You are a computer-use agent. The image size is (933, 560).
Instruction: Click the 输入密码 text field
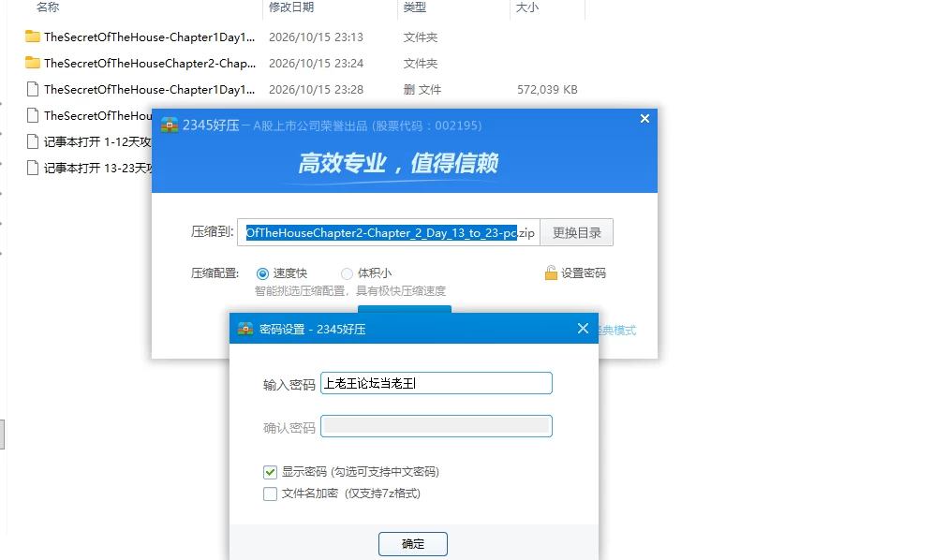pyautogui.click(x=437, y=383)
